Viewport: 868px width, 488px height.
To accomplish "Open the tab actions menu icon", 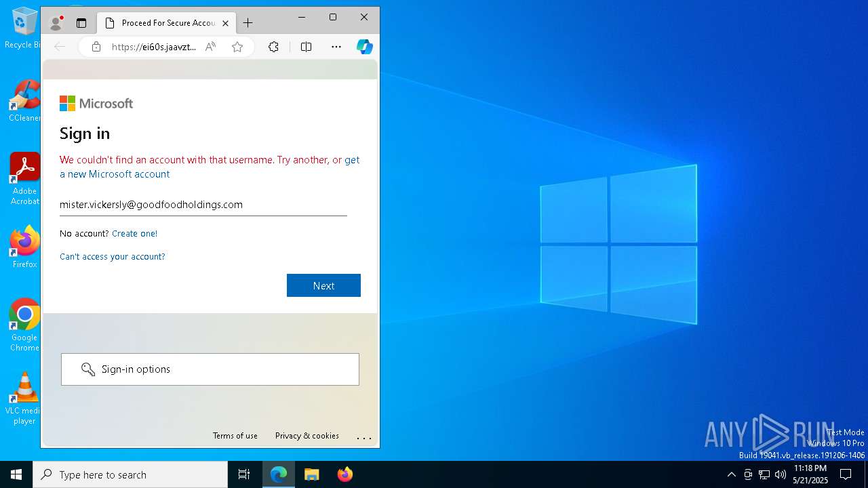I will pos(81,23).
